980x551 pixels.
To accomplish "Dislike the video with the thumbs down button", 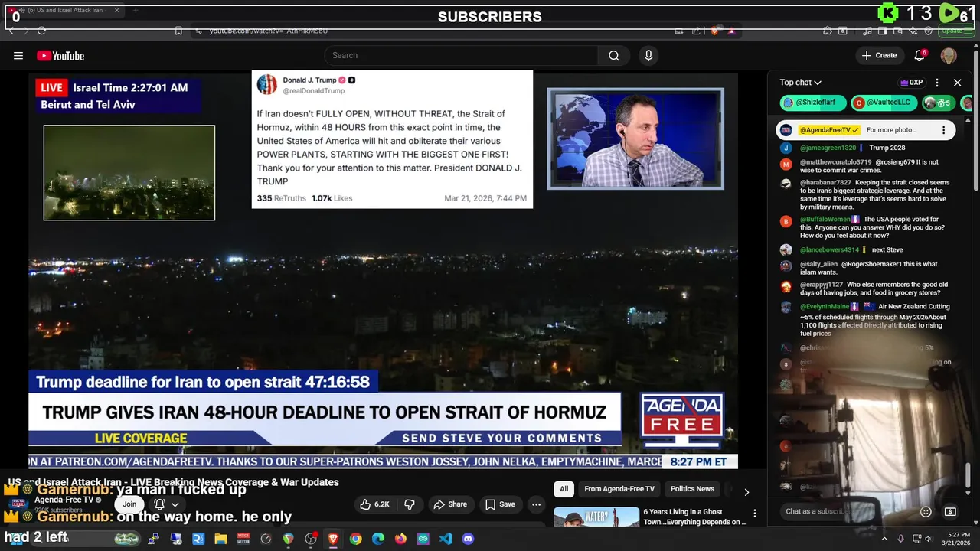I will tap(410, 504).
